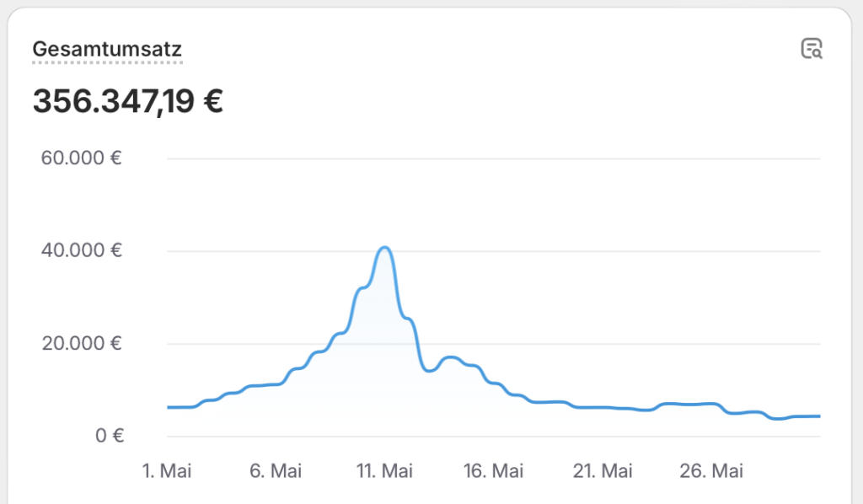Click the 60.000 € axis label
The width and height of the screenshot is (863, 504).
pos(82,158)
